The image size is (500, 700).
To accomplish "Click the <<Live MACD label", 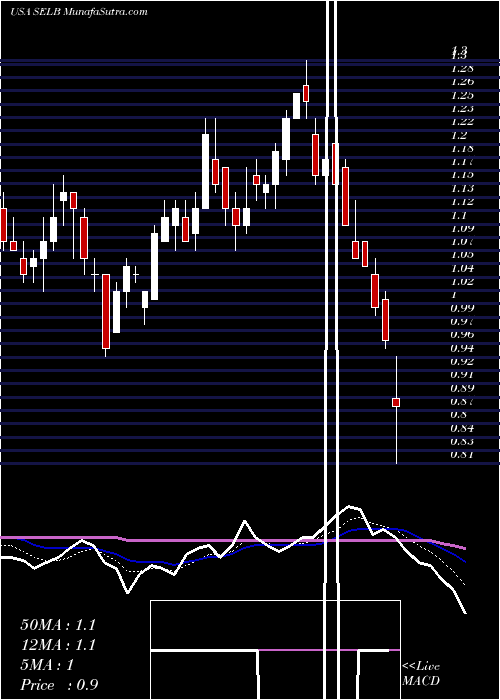I will tap(421, 673).
